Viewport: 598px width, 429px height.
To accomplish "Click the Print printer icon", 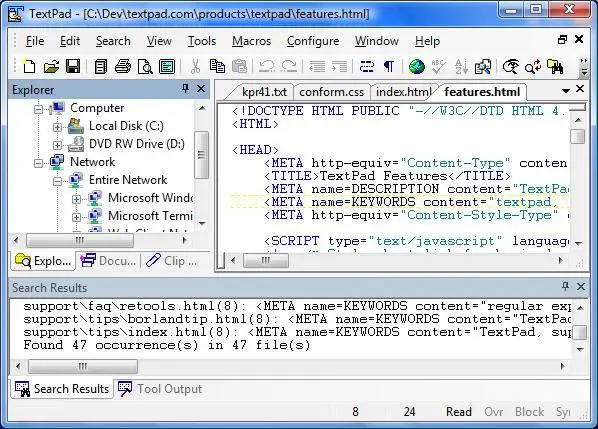I will [x=123, y=66].
